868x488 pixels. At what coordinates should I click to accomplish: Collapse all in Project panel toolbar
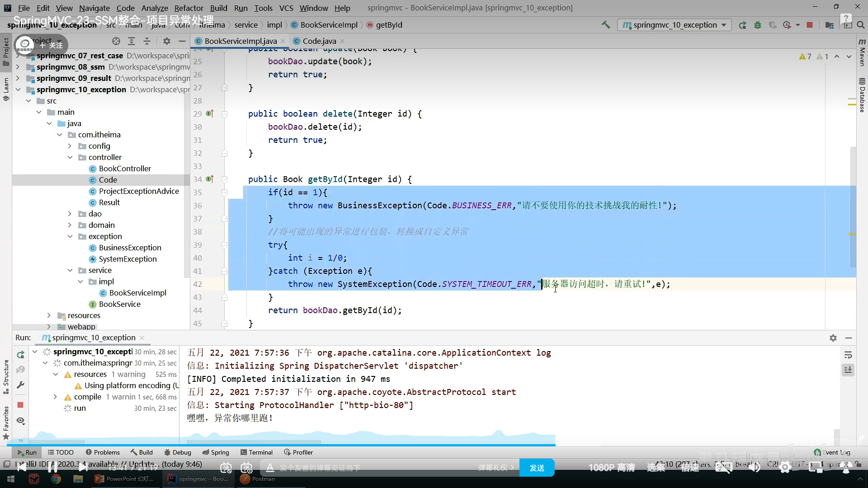pyautogui.click(x=147, y=41)
